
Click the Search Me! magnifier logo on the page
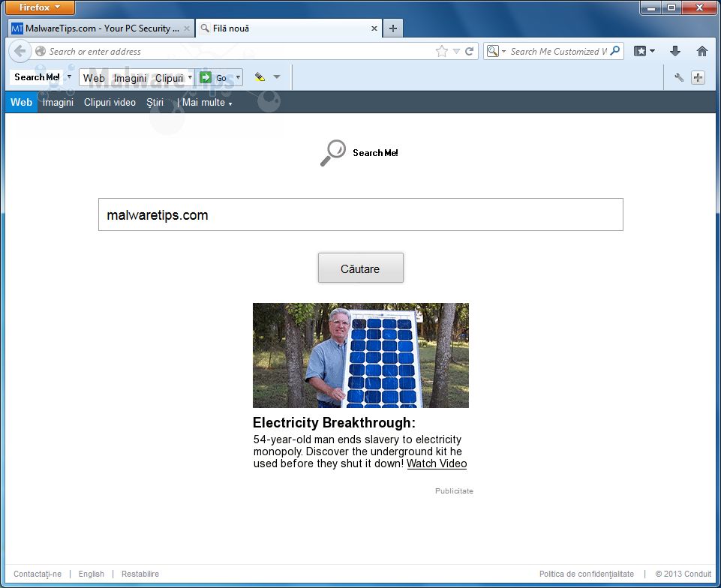coord(333,153)
